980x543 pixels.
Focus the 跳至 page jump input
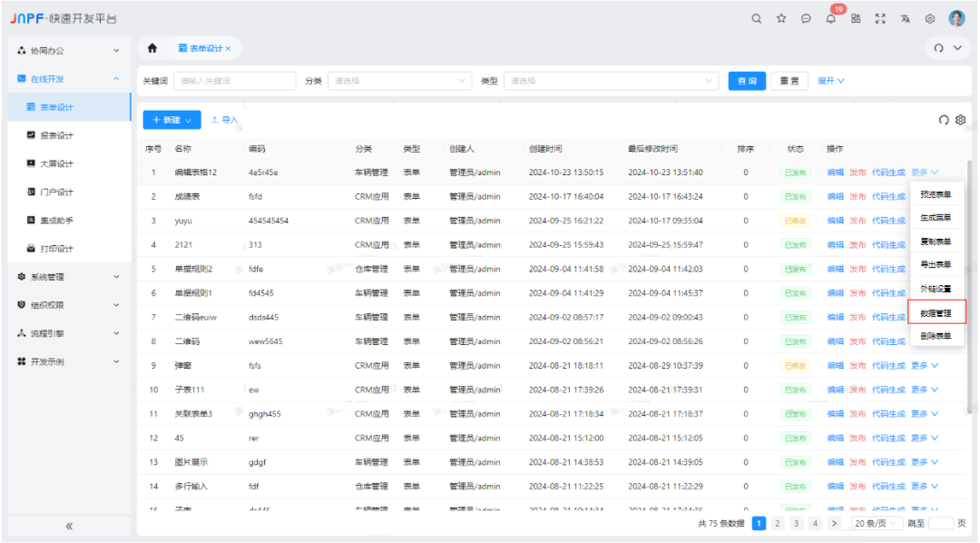point(941,523)
